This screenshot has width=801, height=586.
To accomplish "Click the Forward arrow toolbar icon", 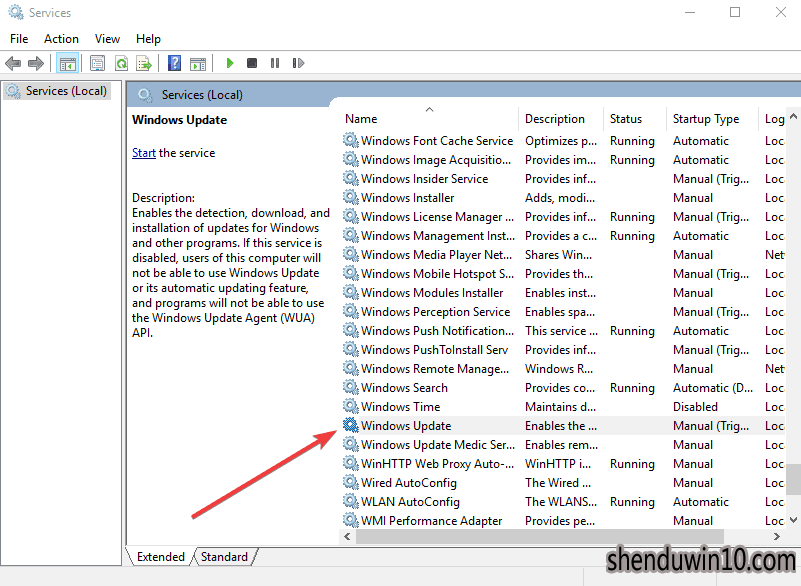I will point(36,63).
